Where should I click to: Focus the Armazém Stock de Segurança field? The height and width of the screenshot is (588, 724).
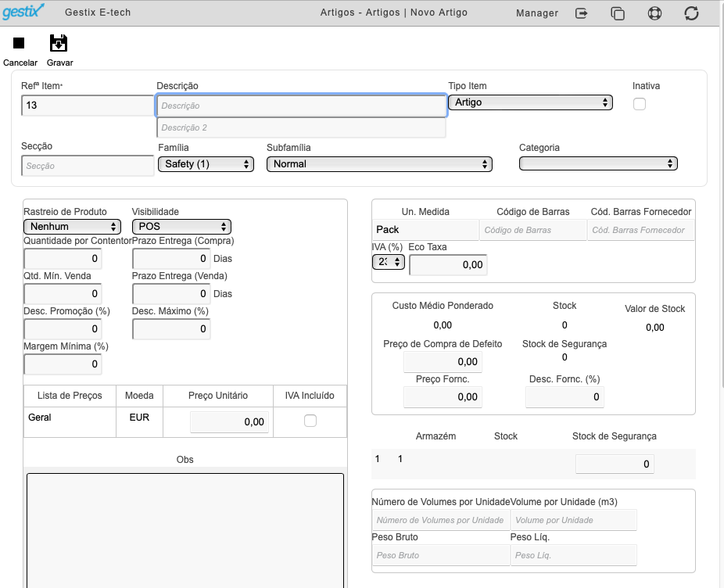tap(615, 464)
